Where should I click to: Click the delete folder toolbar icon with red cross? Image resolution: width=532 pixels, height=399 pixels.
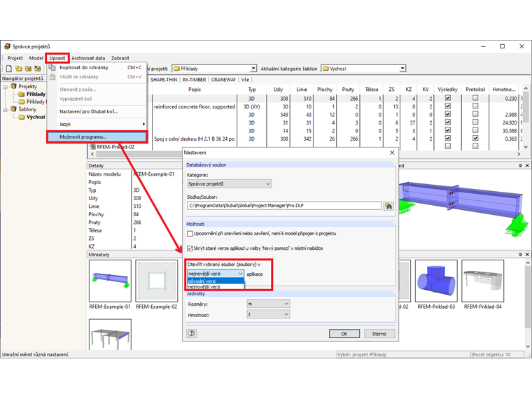37,69
